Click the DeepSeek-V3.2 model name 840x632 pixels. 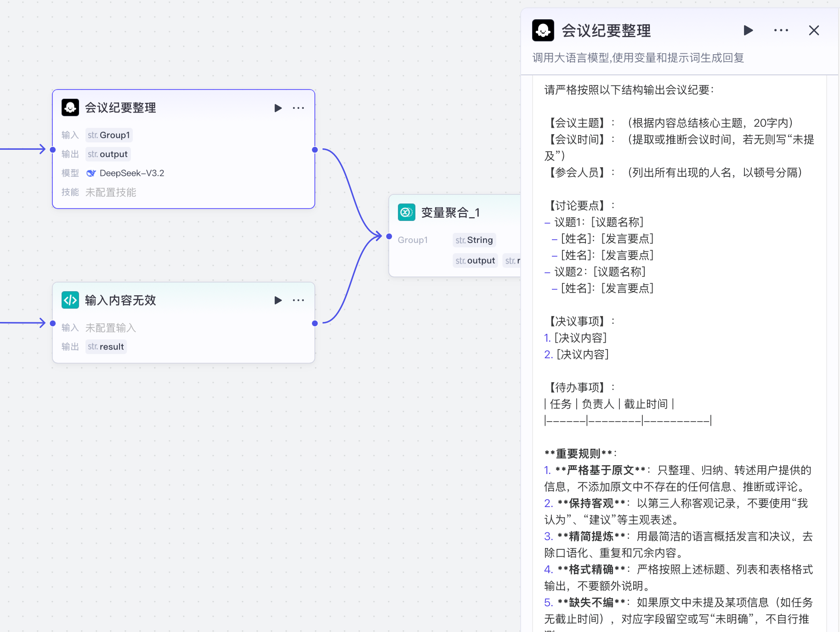point(132,173)
